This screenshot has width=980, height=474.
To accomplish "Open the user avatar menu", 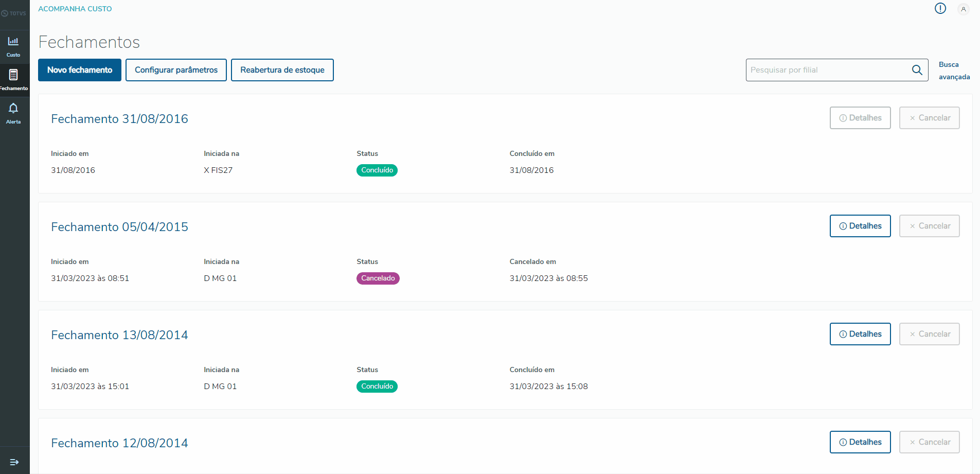I will pyautogui.click(x=964, y=9).
